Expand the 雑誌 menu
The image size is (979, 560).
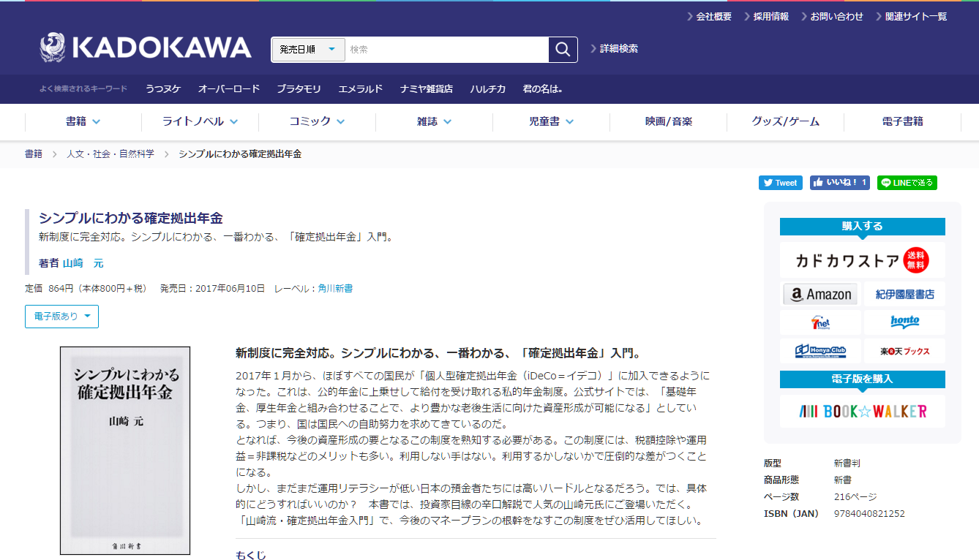pyautogui.click(x=434, y=122)
